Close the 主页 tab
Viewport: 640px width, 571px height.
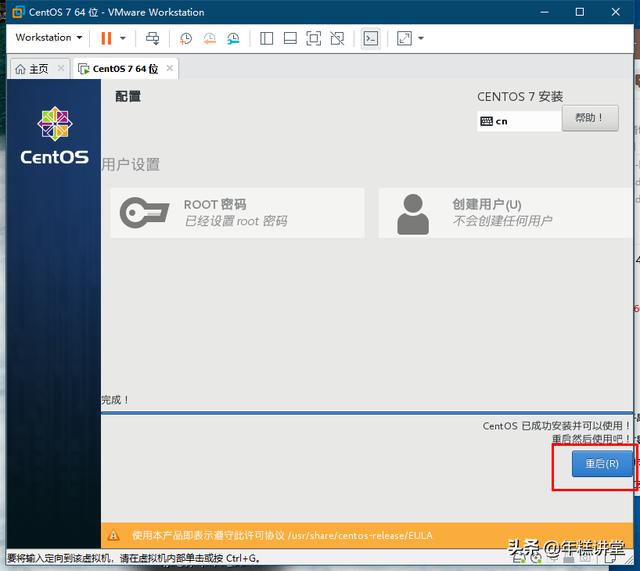(x=60, y=68)
